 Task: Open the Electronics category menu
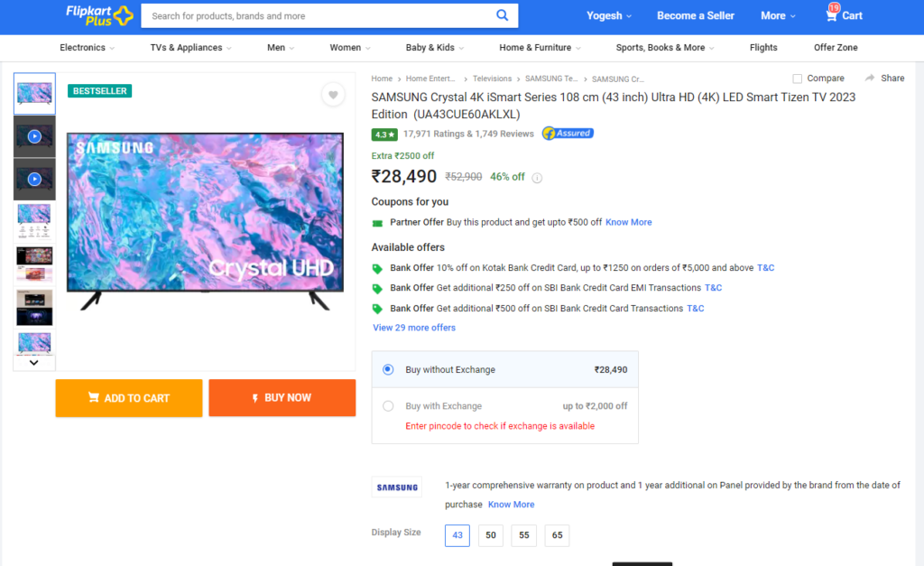click(x=88, y=48)
